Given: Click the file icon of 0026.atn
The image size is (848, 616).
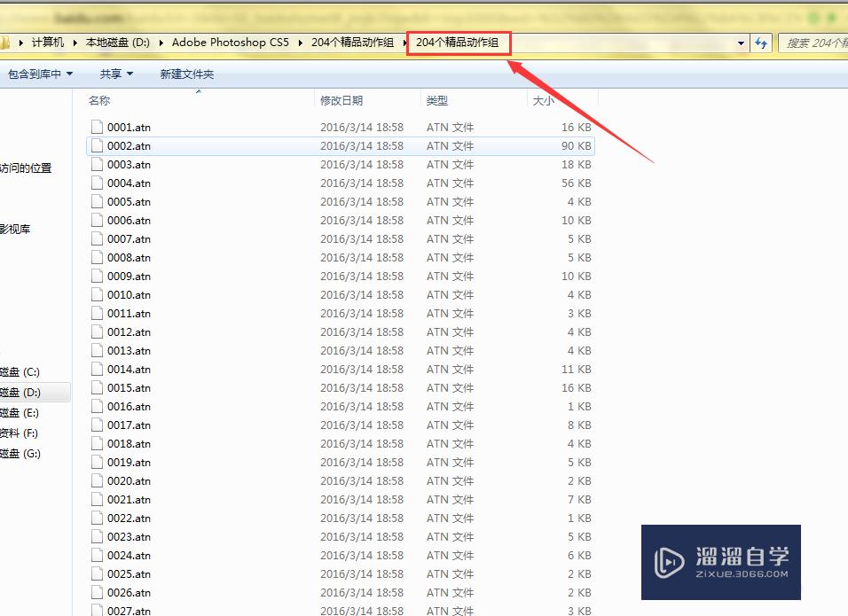Looking at the screenshot, I should point(98,593).
